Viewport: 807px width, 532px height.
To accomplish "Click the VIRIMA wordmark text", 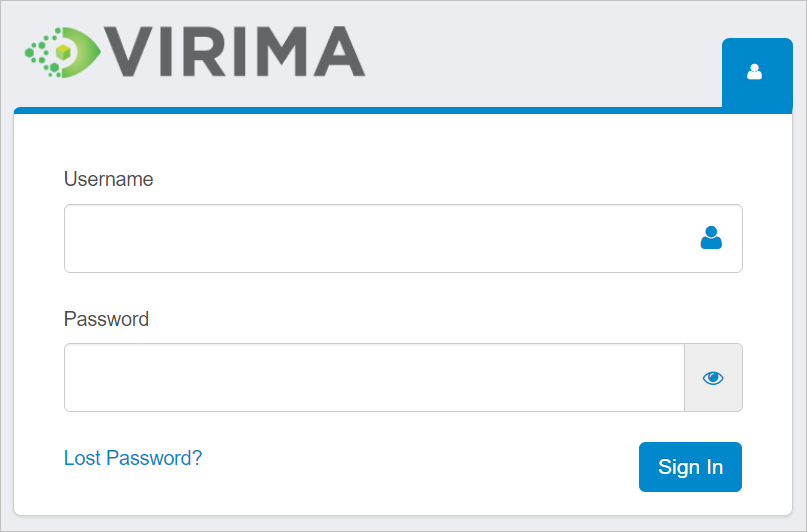I will pos(236,52).
